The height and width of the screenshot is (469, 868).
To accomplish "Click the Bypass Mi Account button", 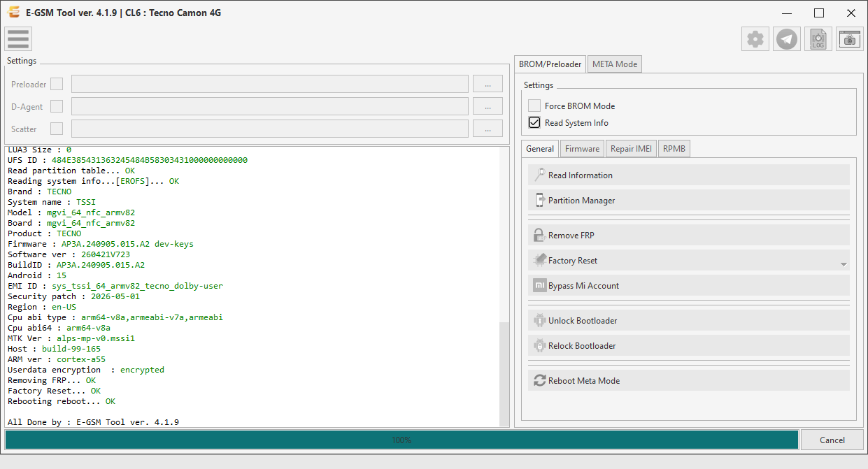I will click(x=689, y=285).
